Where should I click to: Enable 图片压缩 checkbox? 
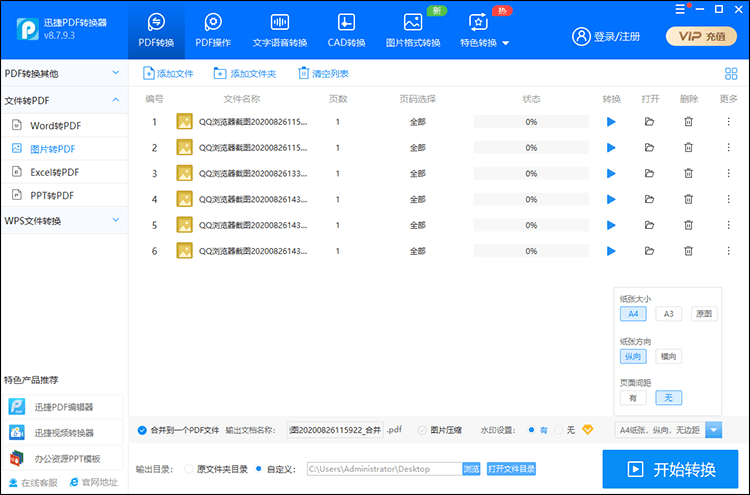pyautogui.click(x=421, y=430)
